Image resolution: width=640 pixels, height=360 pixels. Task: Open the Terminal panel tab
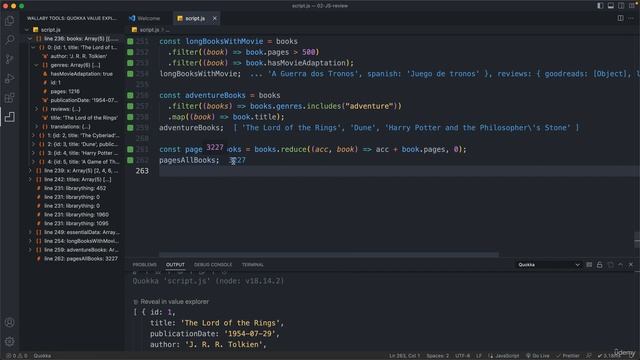tap(253, 265)
